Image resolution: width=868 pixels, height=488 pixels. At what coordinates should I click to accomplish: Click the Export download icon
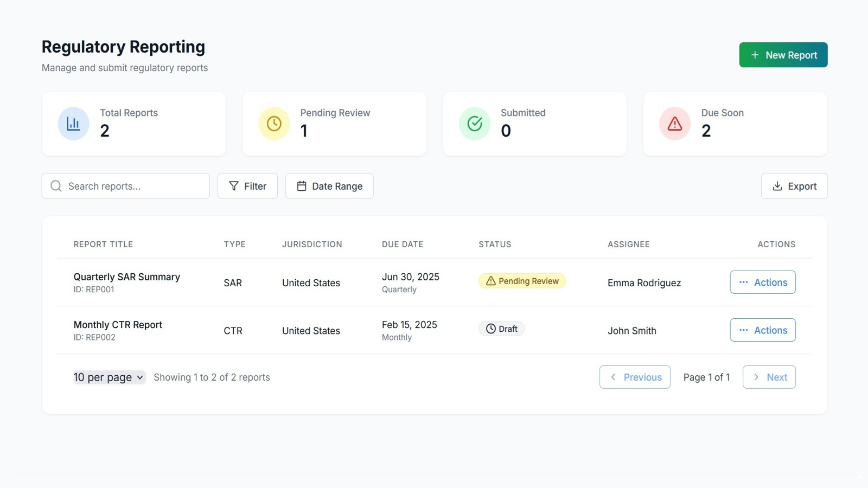click(777, 186)
